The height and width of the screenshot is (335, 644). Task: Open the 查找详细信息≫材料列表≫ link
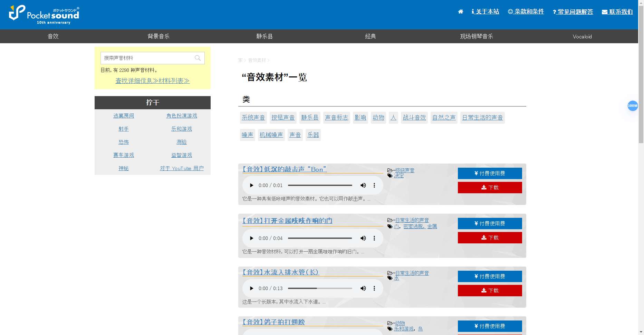point(153,81)
